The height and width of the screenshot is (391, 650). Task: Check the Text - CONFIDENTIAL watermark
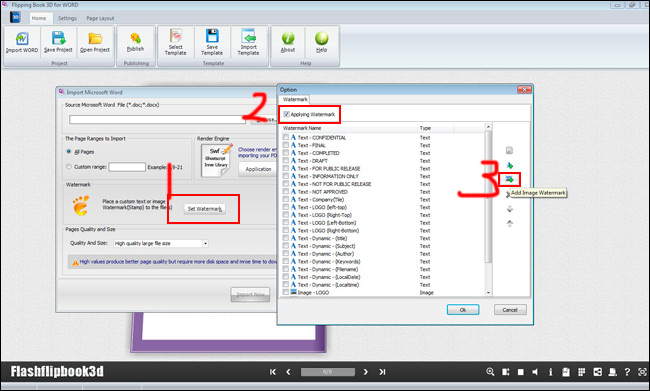286,137
